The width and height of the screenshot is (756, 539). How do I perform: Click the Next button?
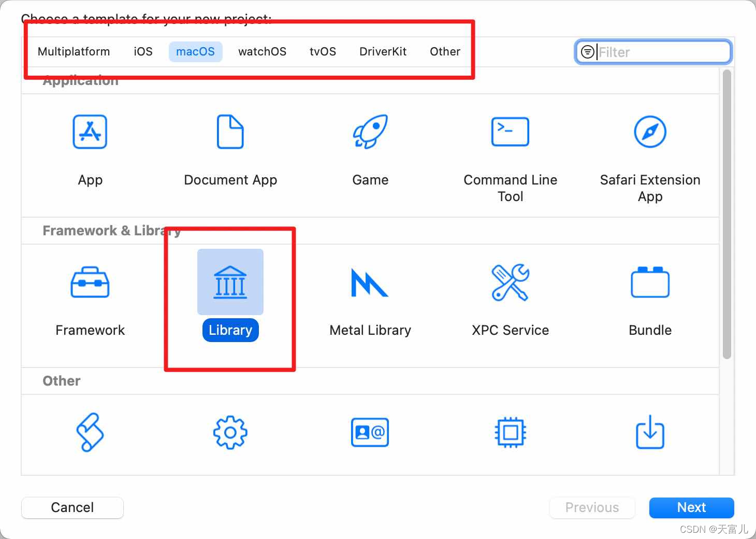[x=692, y=507]
